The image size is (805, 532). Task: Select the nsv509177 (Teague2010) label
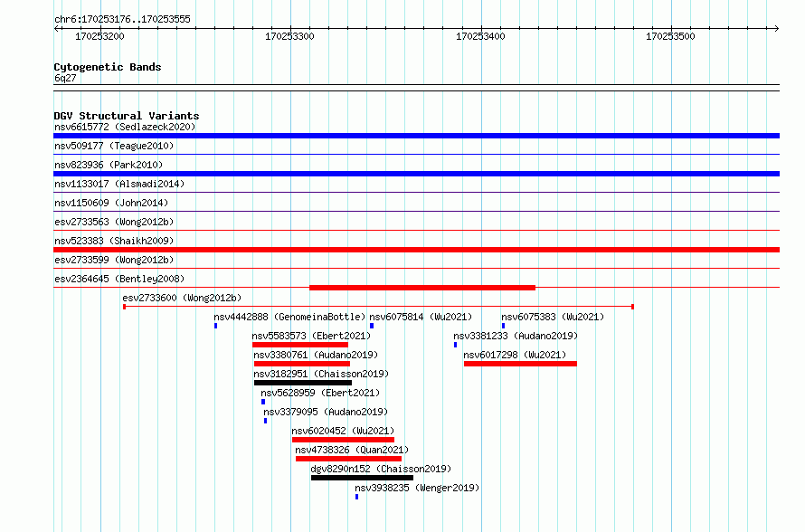114,146
